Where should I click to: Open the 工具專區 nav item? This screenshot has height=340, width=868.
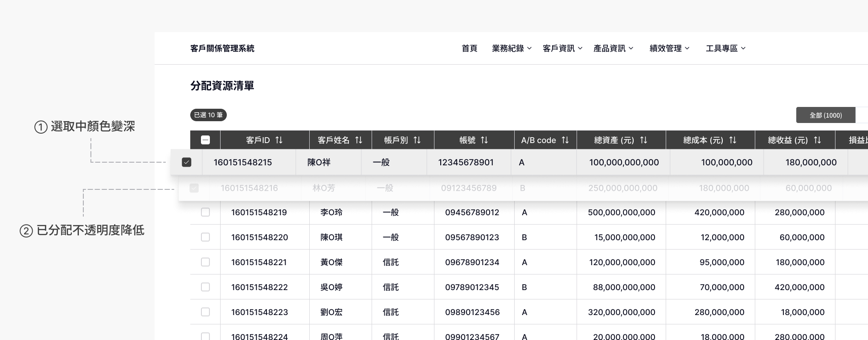coord(722,49)
